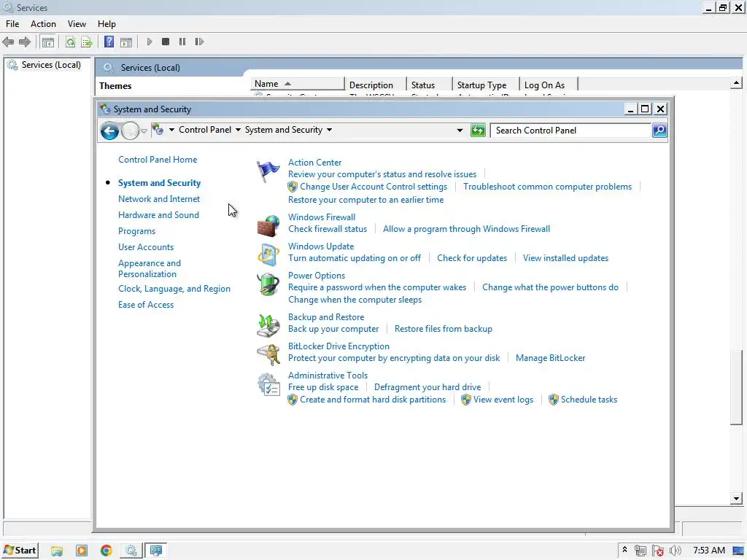The image size is (747, 560).
Task: Open the Help menu in Services
Action: click(107, 24)
